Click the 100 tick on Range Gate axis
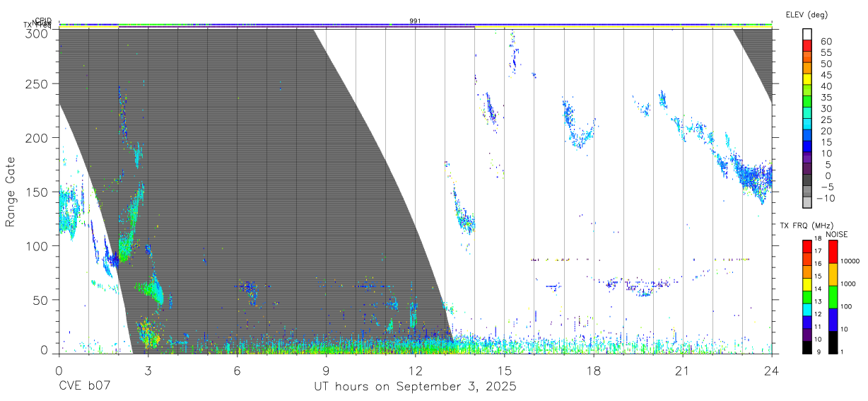This screenshot has width=868, height=401. pyautogui.click(x=37, y=245)
